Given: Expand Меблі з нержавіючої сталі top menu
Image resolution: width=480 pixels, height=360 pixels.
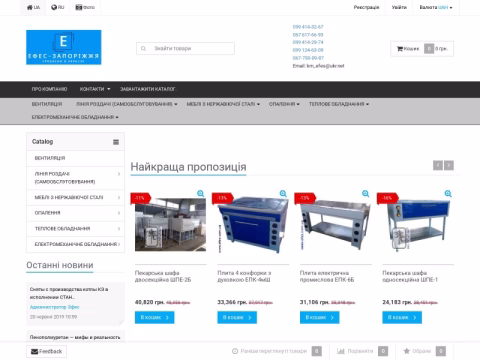Looking at the screenshot, I should (x=223, y=104).
